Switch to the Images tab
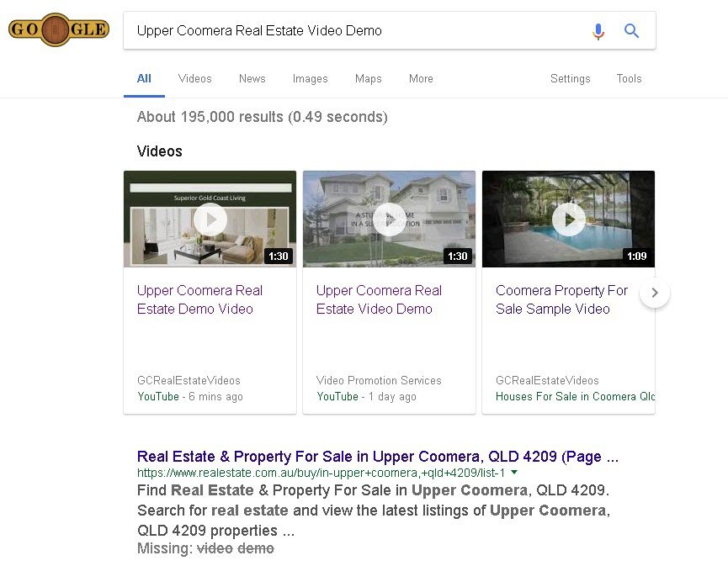 pyautogui.click(x=310, y=78)
